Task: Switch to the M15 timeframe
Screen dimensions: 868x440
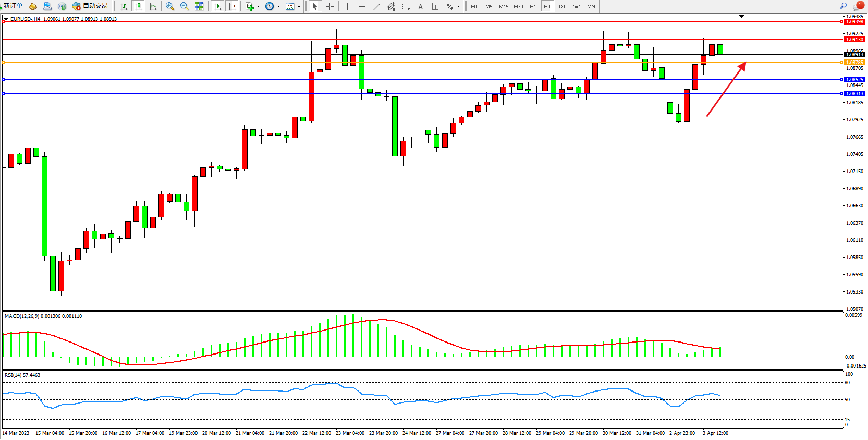Action: pyautogui.click(x=503, y=6)
